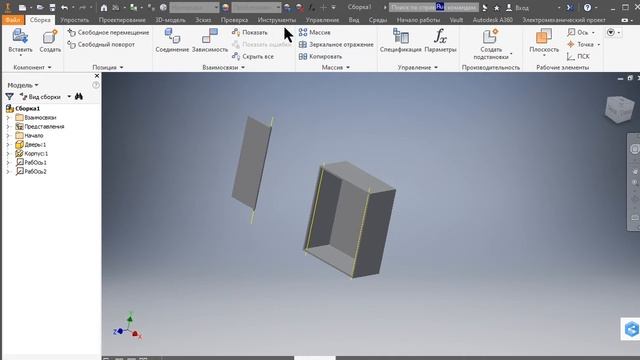This screenshot has height=360, width=640.
Task: Open the material combo box in title bar
Action: 194,7
